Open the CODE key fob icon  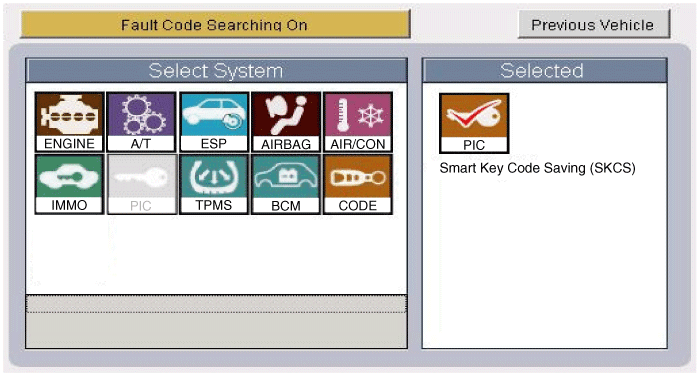click(x=358, y=184)
